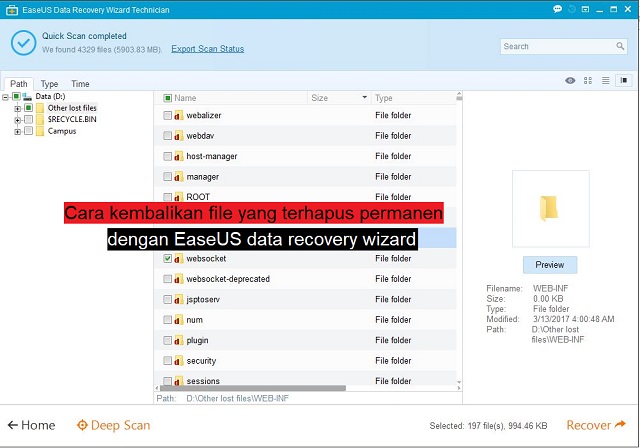Check the webdav checkbox

167,136
